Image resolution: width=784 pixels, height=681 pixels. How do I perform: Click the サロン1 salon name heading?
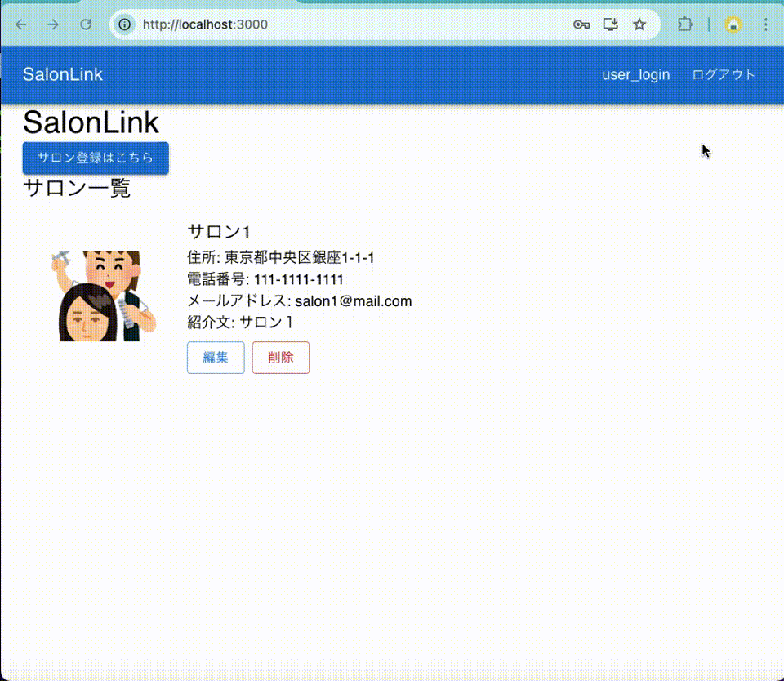pyautogui.click(x=219, y=232)
